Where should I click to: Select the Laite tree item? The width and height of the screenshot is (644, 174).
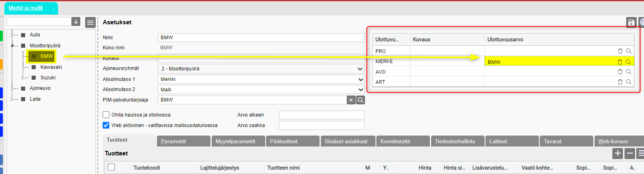[x=35, y=99]
